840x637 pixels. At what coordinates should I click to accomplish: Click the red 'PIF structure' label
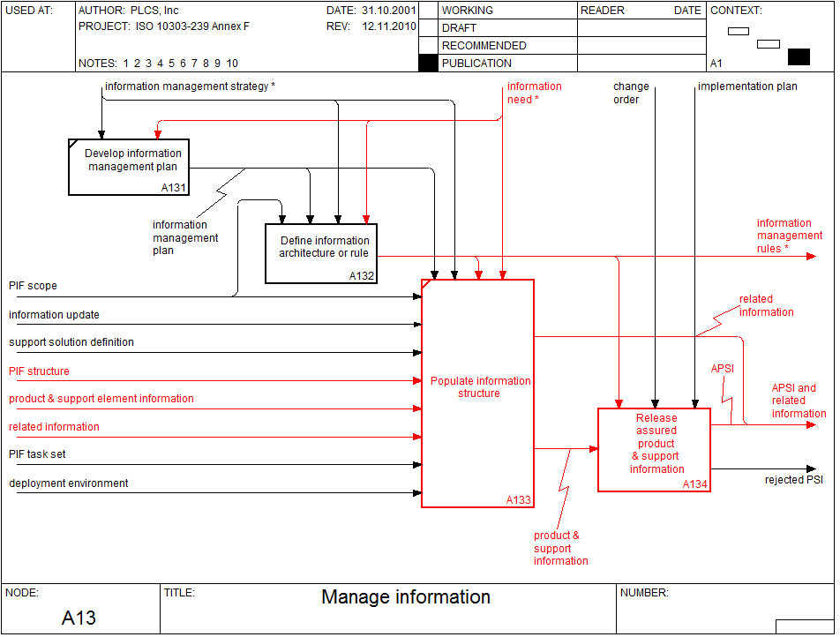pos(39,371)
